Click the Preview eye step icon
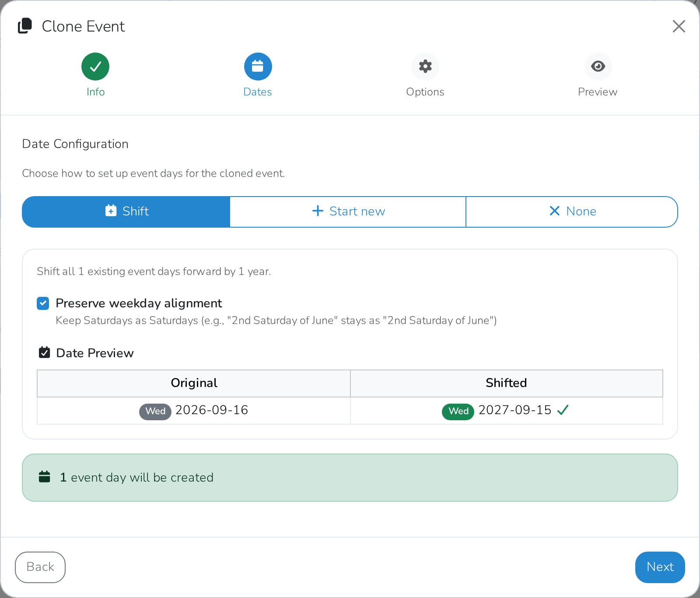Viewport: 700px width, 598px height. click(x=598, y=67)
